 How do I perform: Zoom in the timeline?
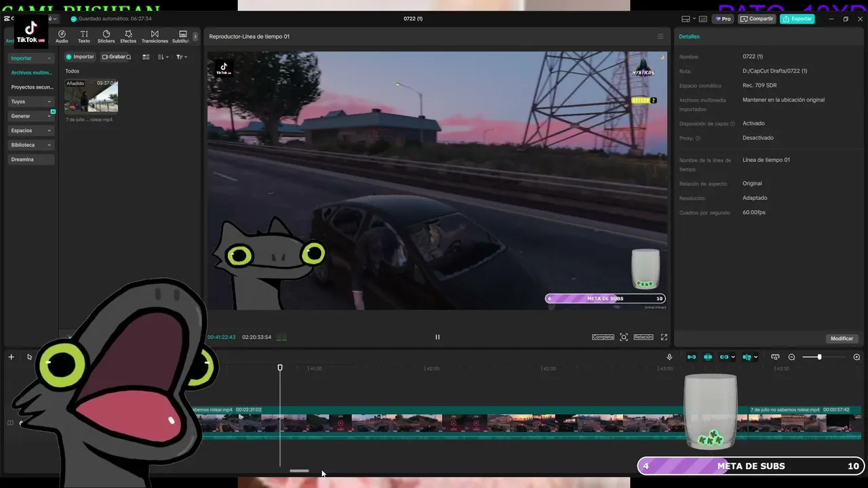pyautogui.click(x=856, y=357)
